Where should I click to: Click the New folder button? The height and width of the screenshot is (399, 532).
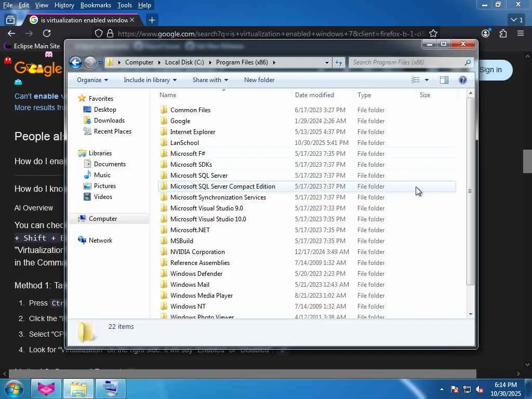coord(259,80)
